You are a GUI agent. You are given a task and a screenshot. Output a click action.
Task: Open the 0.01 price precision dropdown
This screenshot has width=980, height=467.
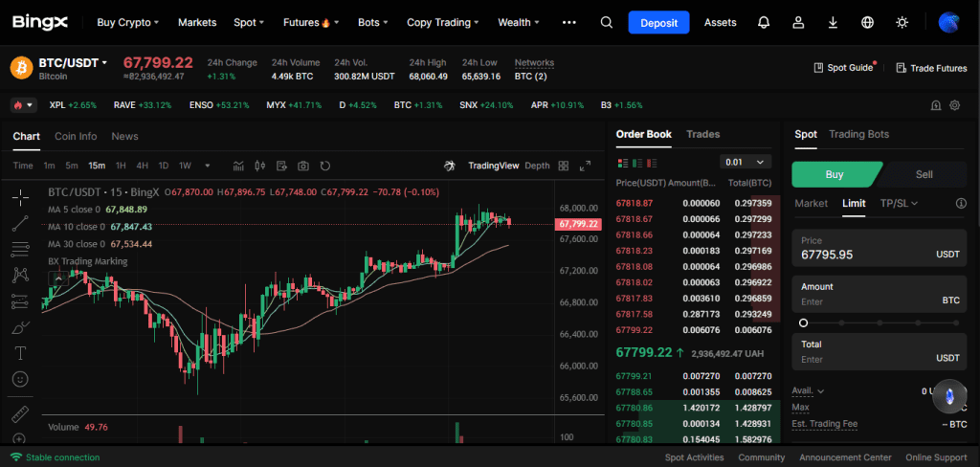(746, 162)
